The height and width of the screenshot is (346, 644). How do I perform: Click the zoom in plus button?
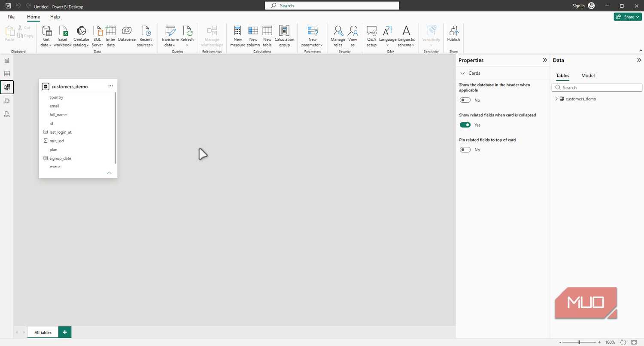click(599, 342)
